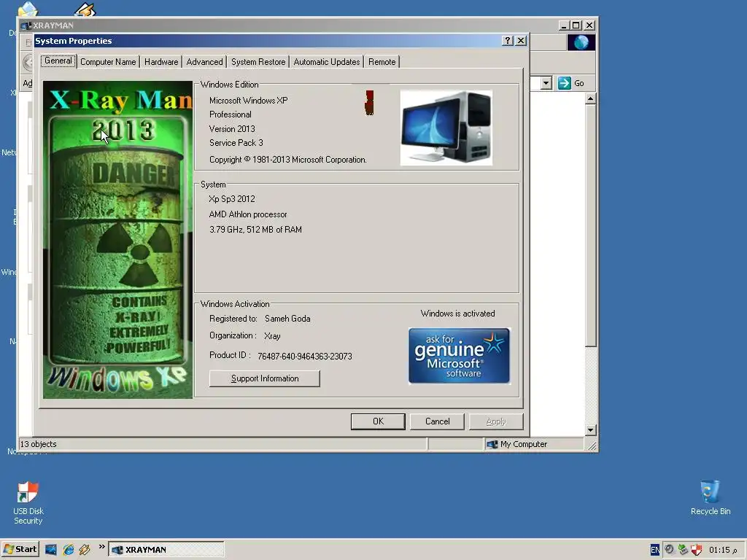This screenshot has width=747, height=560.
Task: Open the Advanced tab
Action: click(204, 62)
